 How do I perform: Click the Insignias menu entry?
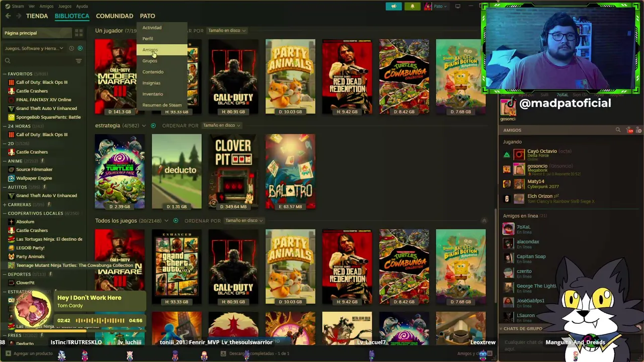tap(162, 83)
